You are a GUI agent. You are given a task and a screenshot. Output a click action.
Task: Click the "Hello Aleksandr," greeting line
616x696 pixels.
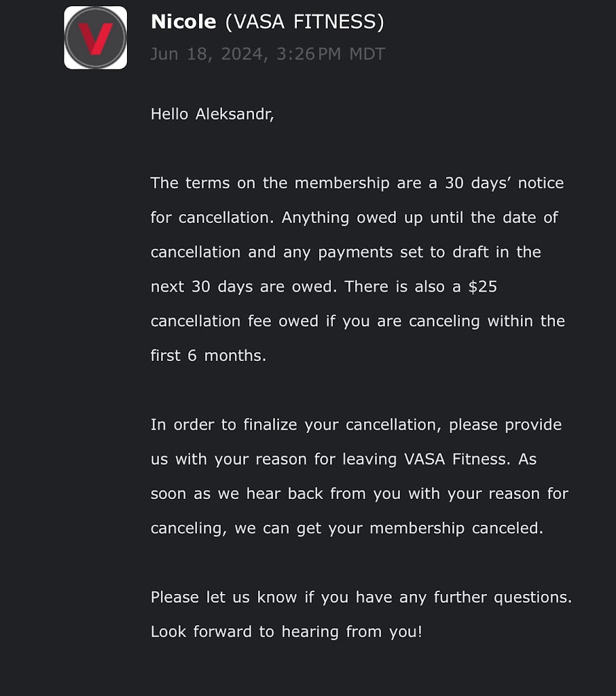click(212, 114)
